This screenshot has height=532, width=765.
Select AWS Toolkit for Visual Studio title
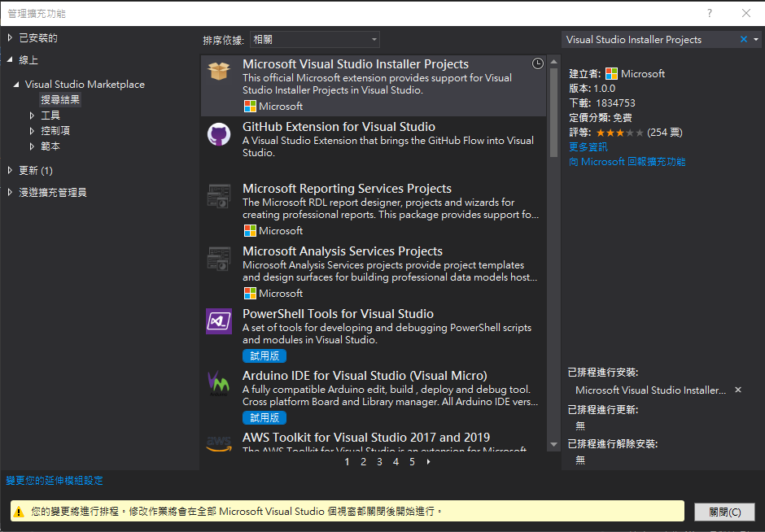(366, 438)
